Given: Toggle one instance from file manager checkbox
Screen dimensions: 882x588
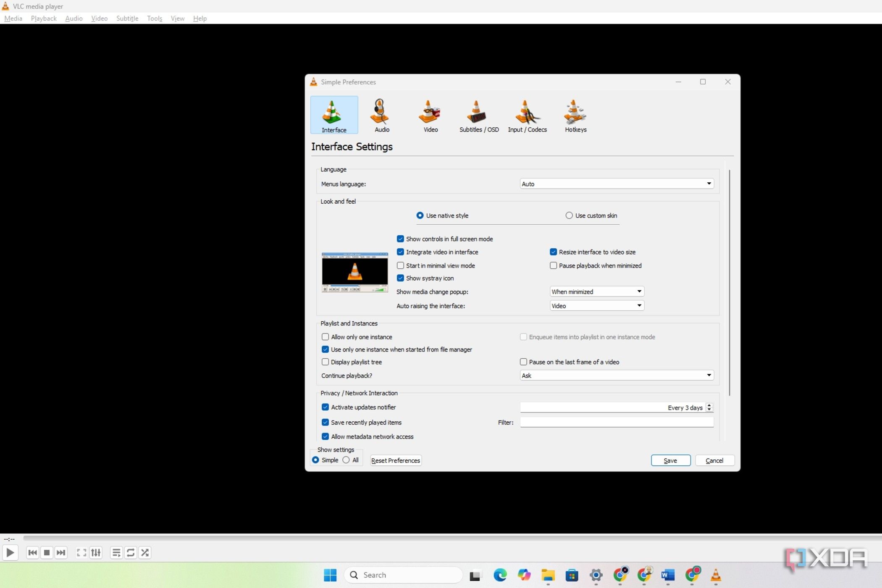Looking at the screenshot, I should coord(325,349).
